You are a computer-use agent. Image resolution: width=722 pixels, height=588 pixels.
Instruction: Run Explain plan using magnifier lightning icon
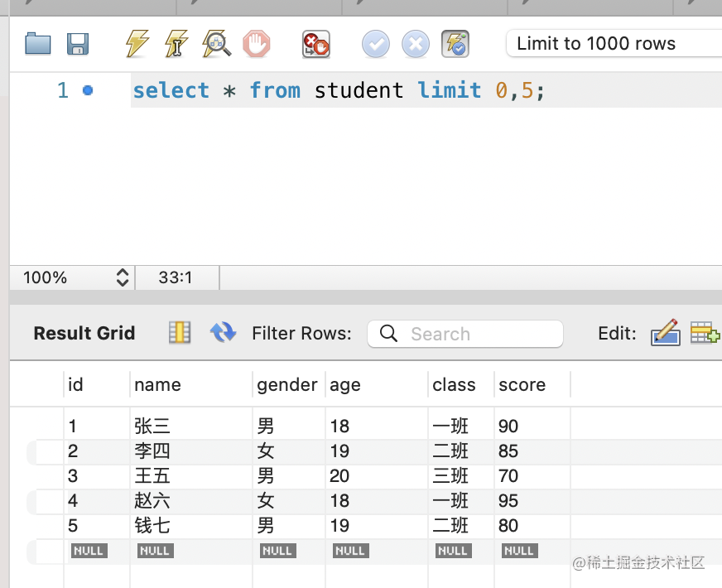tap(216, 43)
